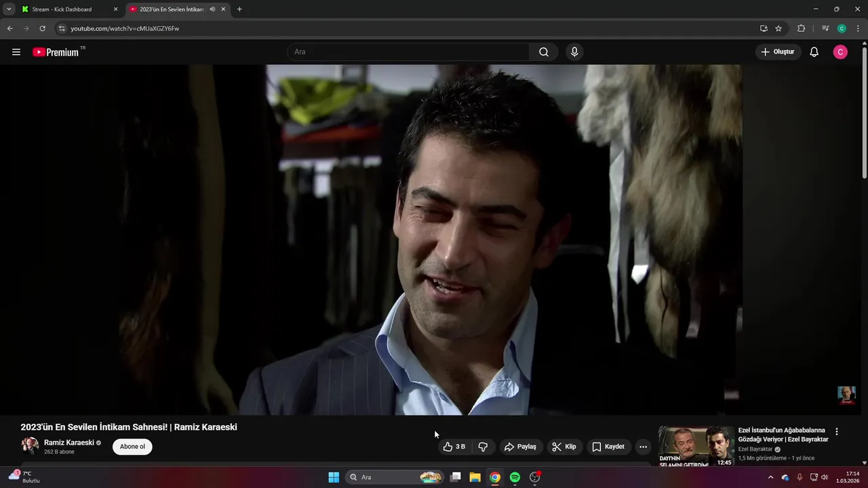
Task: Open Chrome extensions puzzle icon
Action: pyautogui.click(x=801, y=28)
